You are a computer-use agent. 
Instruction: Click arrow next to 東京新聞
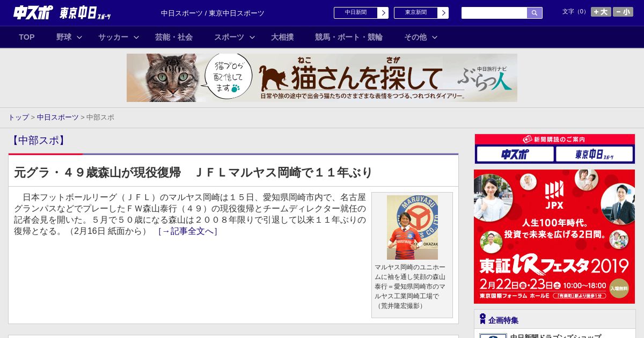pyautogui.click(x=443, y=13)
